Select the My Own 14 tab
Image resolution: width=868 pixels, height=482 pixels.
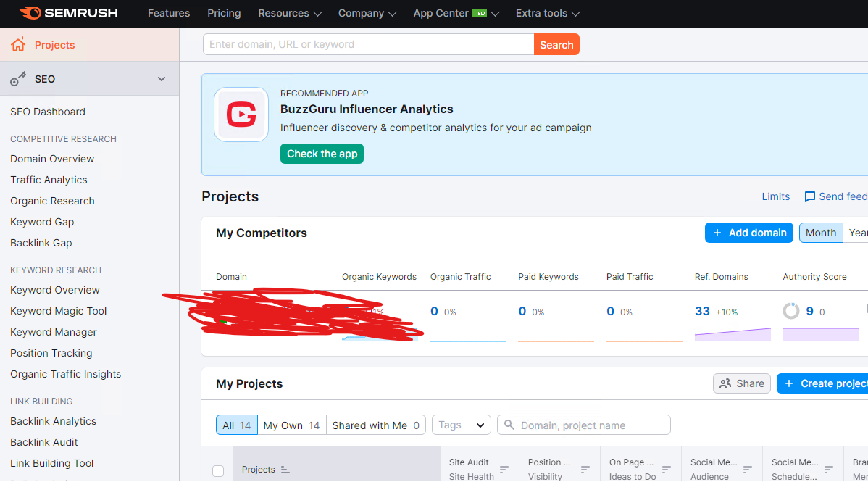(x=292, y=425)
